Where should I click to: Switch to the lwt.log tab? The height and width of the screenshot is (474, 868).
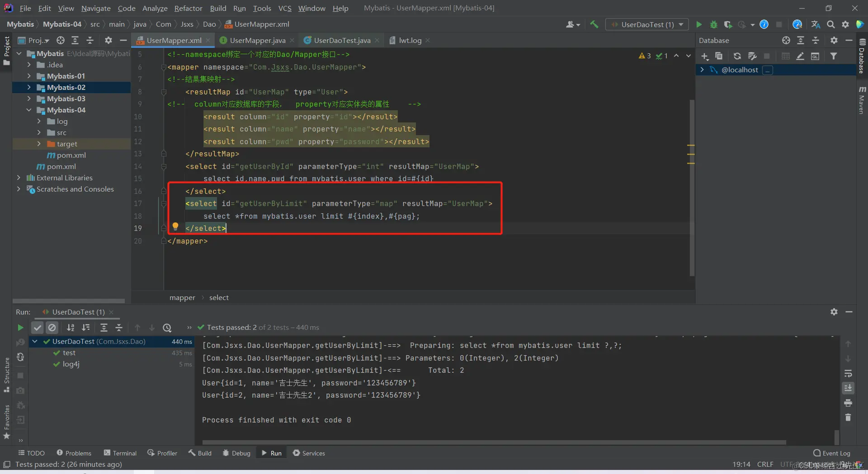pyautogui.click(x=410, y=40)
